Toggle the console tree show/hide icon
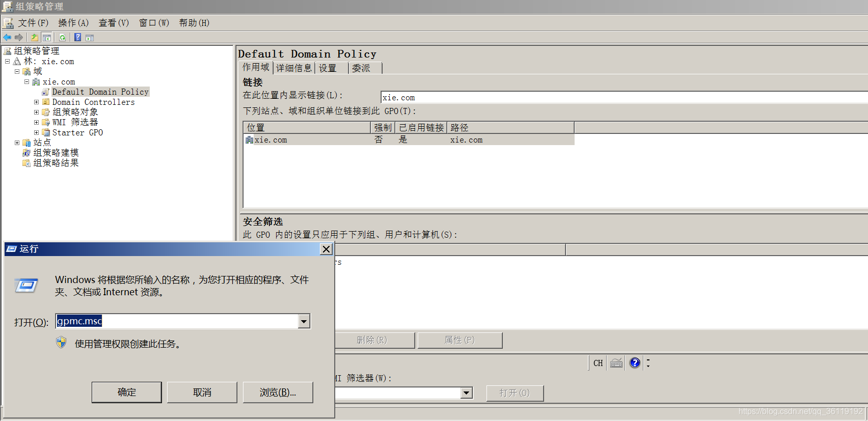Viewport: 868px width, 421px height. pyautogui.click(x=47, y=37)
